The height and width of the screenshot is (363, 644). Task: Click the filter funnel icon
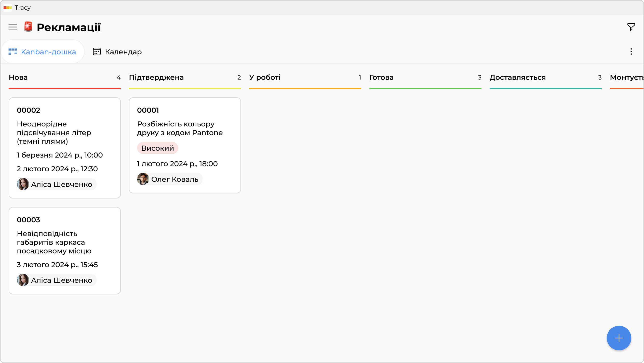point(631,27)
